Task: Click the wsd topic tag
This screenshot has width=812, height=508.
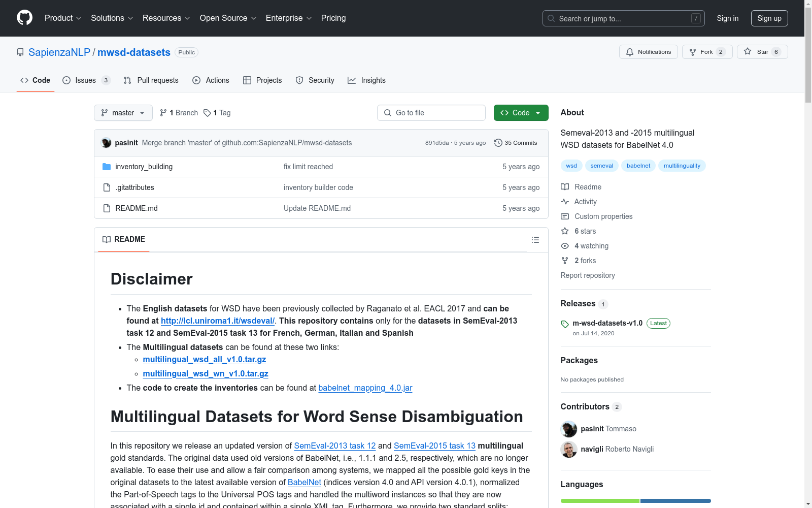Action: click(x=571, y=166)
